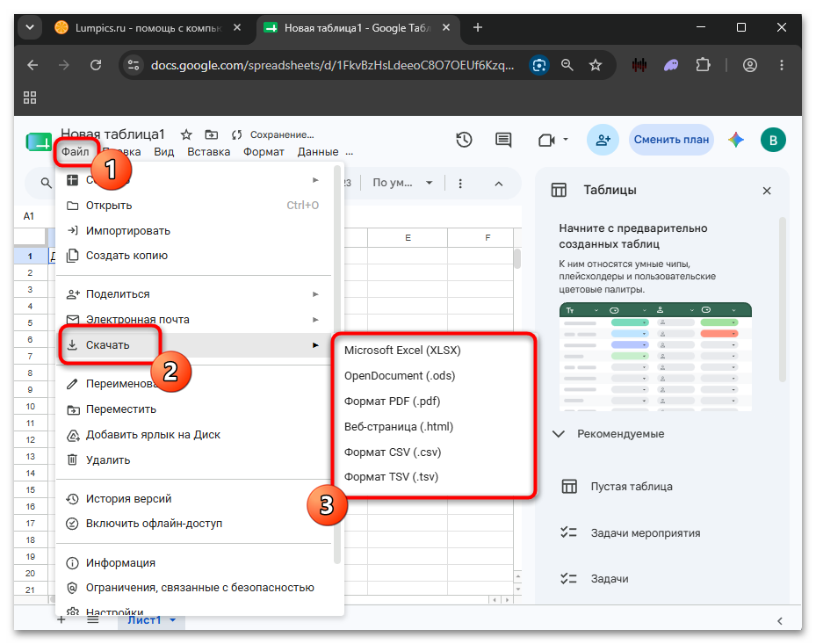Open the Файл menu
The width and height of the screenshot is (816, 644).
coord(76,151)
